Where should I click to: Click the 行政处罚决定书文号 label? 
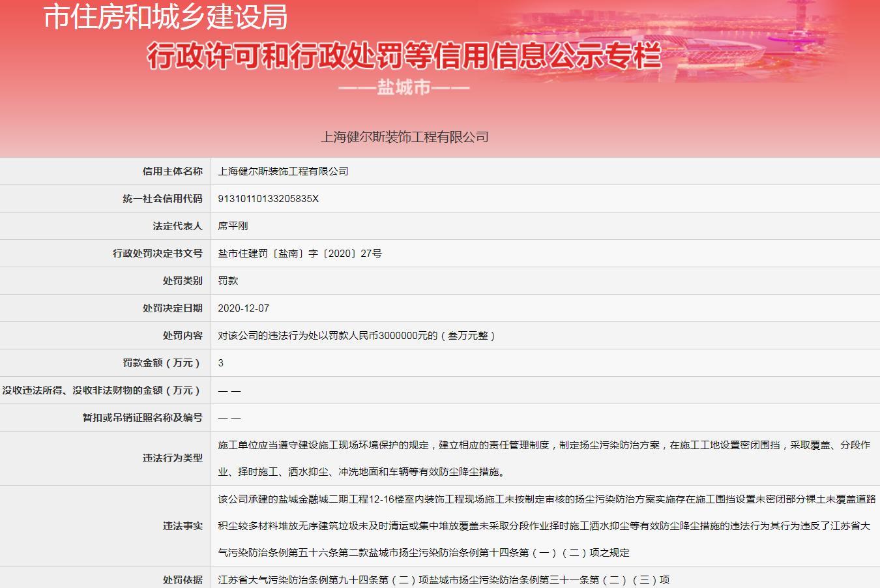point(158,253)
